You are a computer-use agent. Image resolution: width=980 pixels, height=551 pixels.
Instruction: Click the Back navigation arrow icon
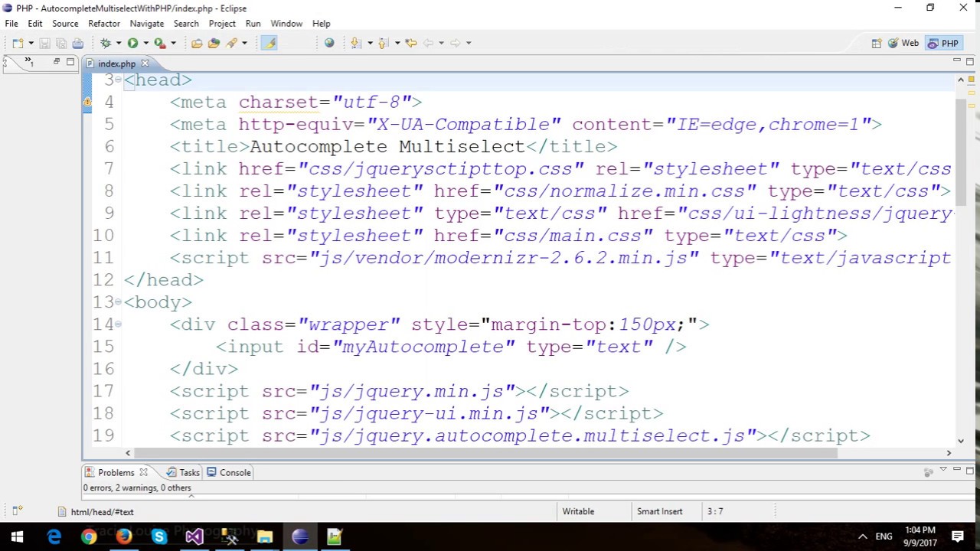click(428, 43)
